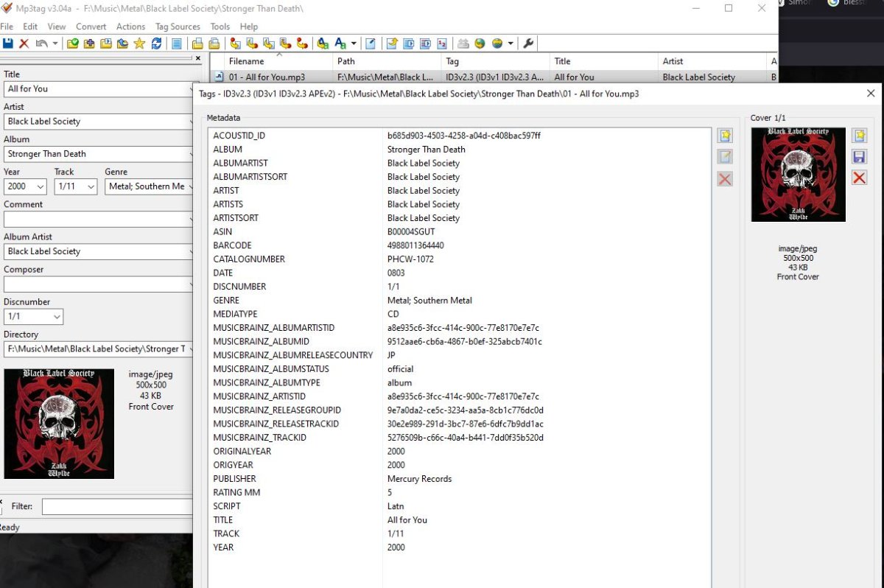Open the Actions menu
Image resolution: width=884 pixels, height=588 pixels.
(130, 27)
